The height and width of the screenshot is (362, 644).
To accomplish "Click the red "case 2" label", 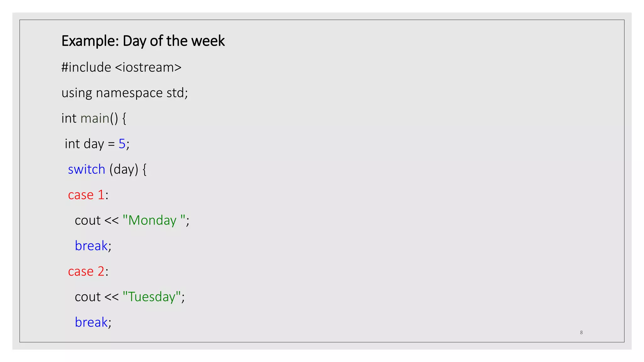I will pyautogui.click(x=86, y=271).
